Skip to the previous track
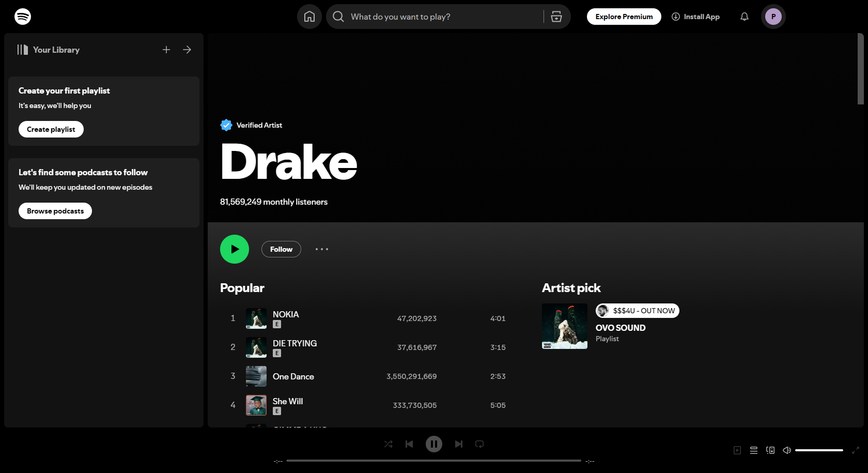 pos(409,444)
